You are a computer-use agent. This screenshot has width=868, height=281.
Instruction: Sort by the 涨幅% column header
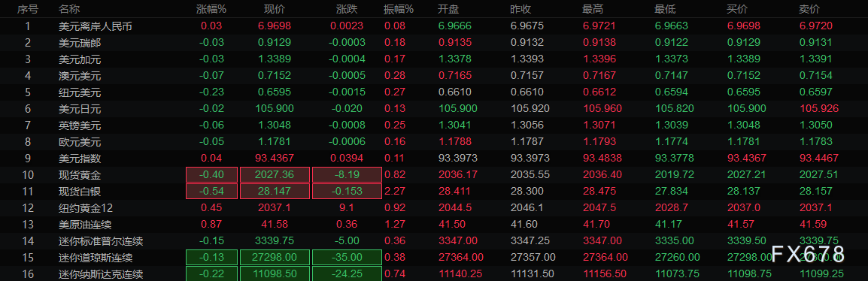coord(211,10)
